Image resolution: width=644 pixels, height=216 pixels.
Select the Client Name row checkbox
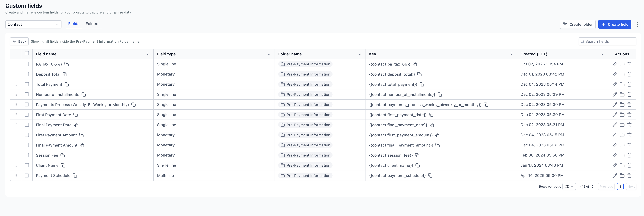click(x=27, y=165)
